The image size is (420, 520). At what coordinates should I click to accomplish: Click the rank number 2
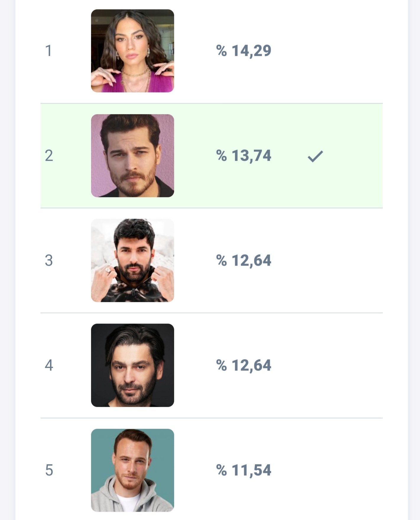pos(49,156)
